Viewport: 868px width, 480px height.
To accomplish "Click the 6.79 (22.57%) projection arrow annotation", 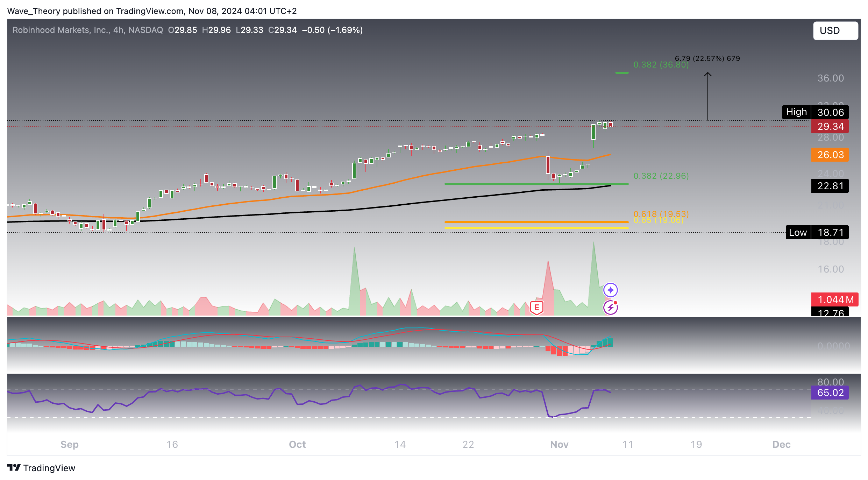I will coord(707,59).
